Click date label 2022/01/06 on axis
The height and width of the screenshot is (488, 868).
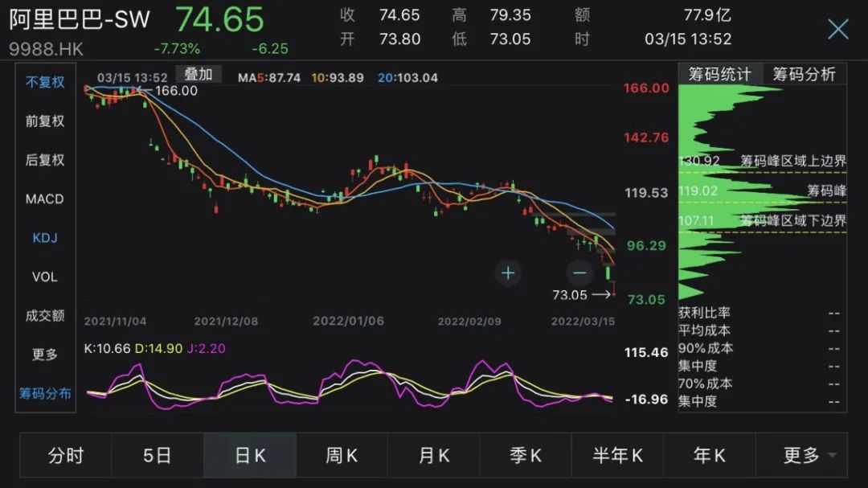[x=348, y=322]
